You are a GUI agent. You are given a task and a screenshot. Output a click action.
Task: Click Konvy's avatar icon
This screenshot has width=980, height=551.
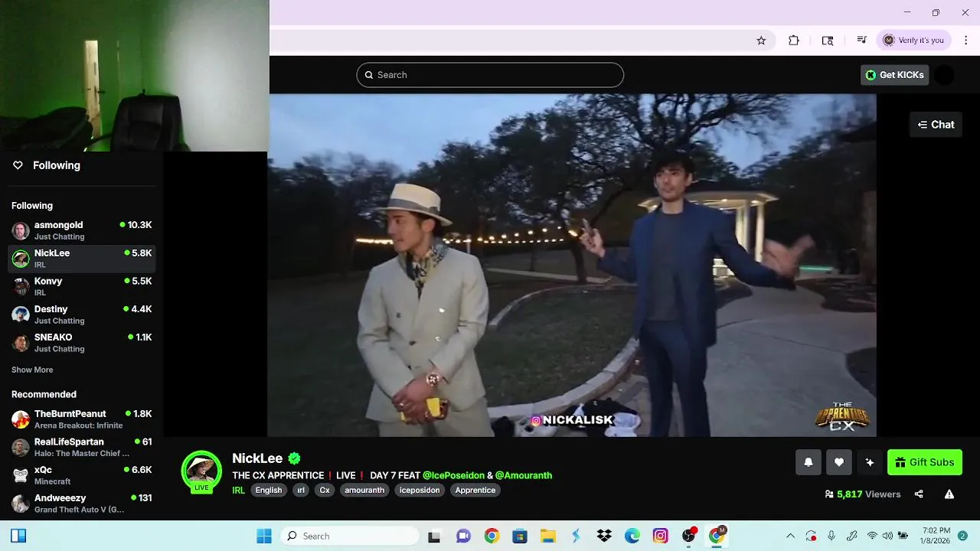21,286
